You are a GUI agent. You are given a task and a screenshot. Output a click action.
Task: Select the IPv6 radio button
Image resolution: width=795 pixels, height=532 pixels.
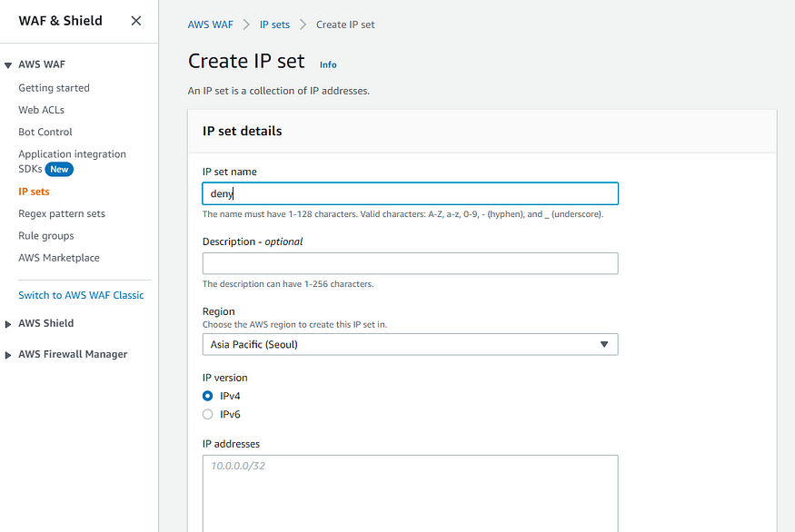pos(208,414)
